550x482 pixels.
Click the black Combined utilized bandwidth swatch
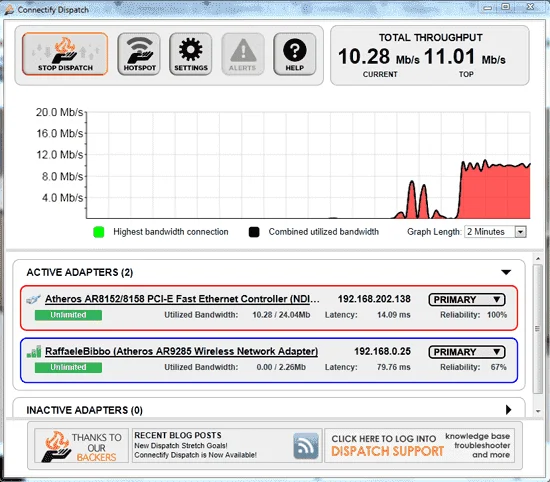[x=254, y=232]
